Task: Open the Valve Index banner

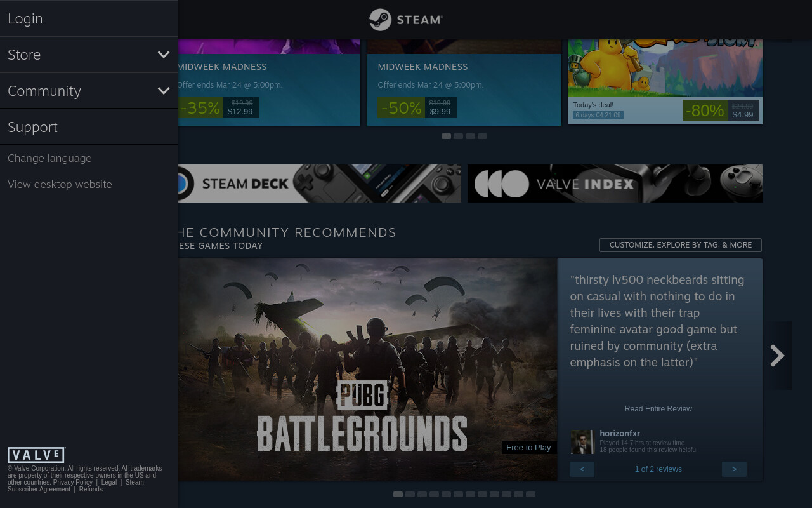Action: click(615, 184)
